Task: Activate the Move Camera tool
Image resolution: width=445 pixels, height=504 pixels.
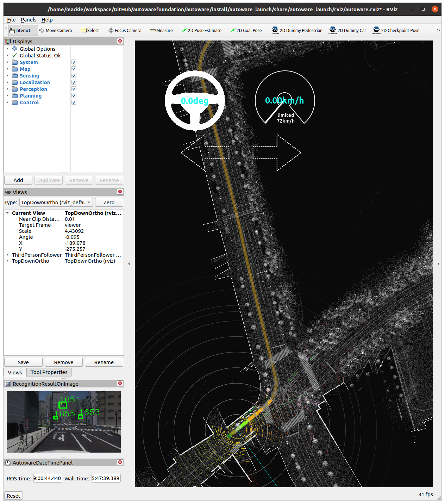Action: (x=56, y=31)
